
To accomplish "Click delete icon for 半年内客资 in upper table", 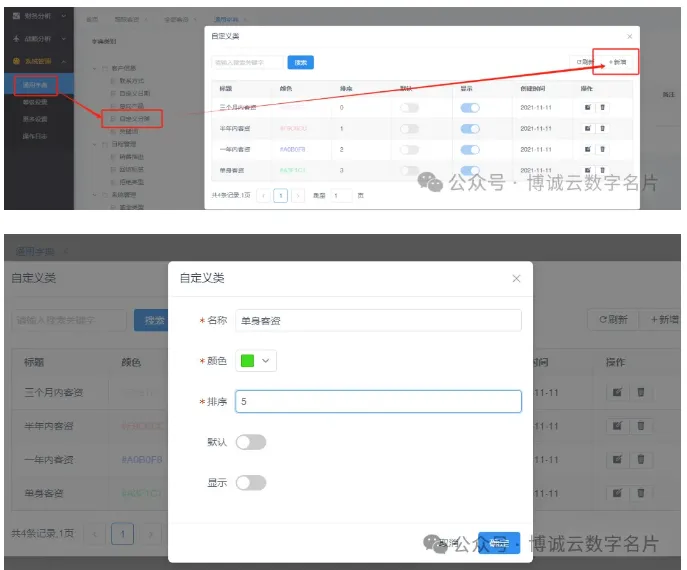I will click(602, 129).
